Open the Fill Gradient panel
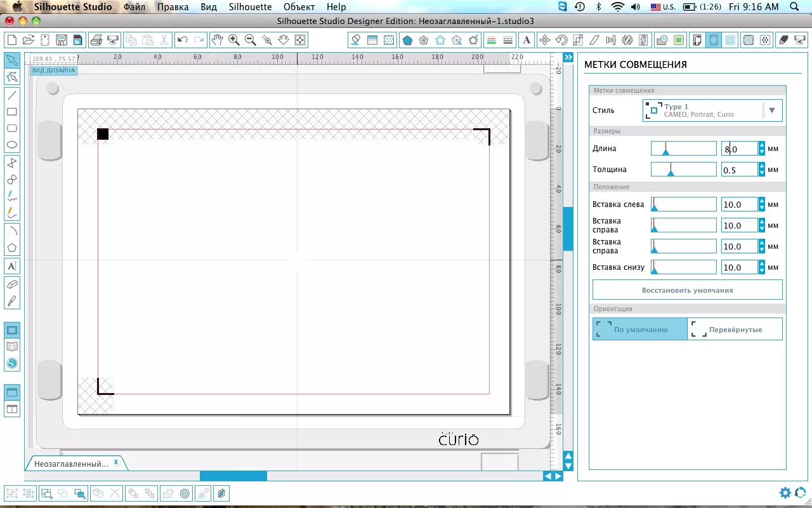 [372, 40]
